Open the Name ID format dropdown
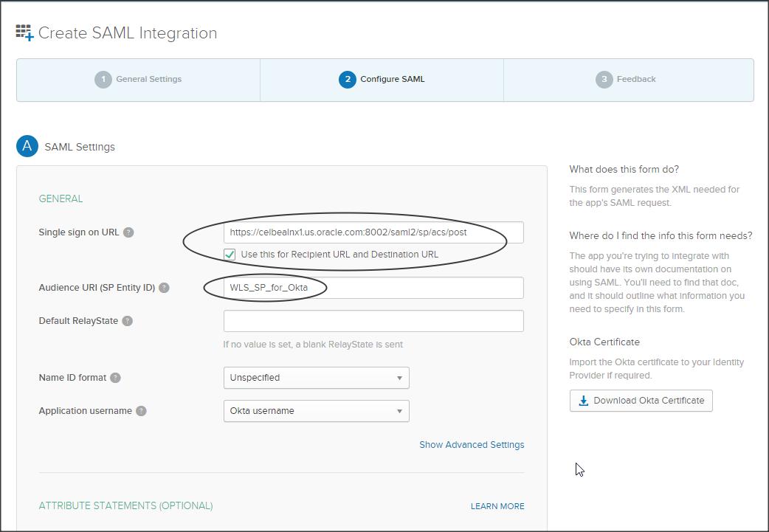The image size is (769, 532). coord(316,378)
